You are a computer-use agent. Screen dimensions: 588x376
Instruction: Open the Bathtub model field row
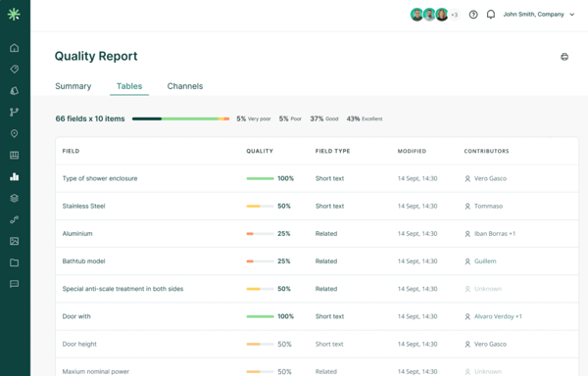click(x=317, y=261)
